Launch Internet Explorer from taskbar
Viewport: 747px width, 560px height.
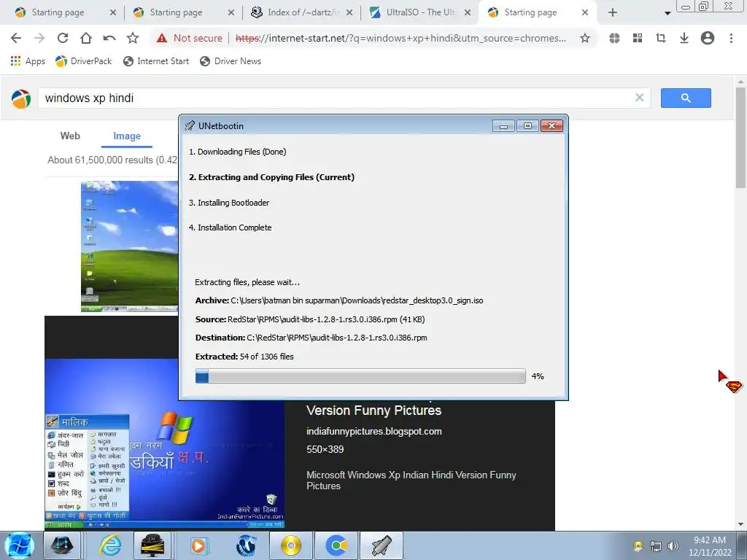[x=109, y=545]
